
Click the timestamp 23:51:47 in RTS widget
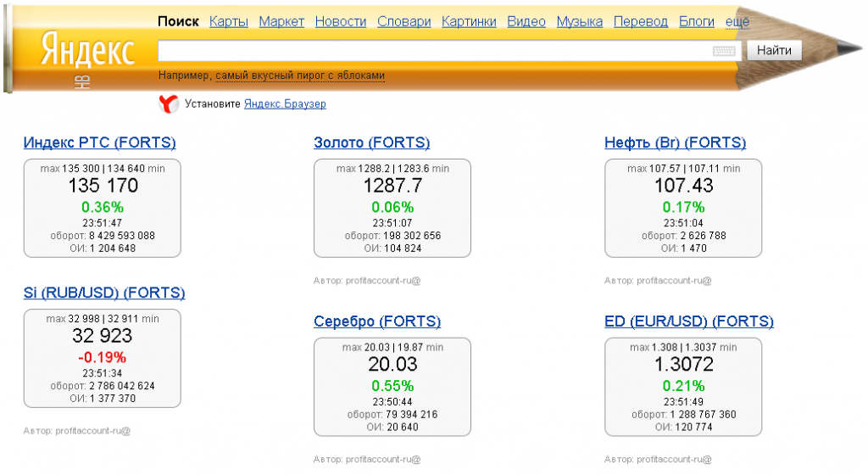[x=103, y=223]
